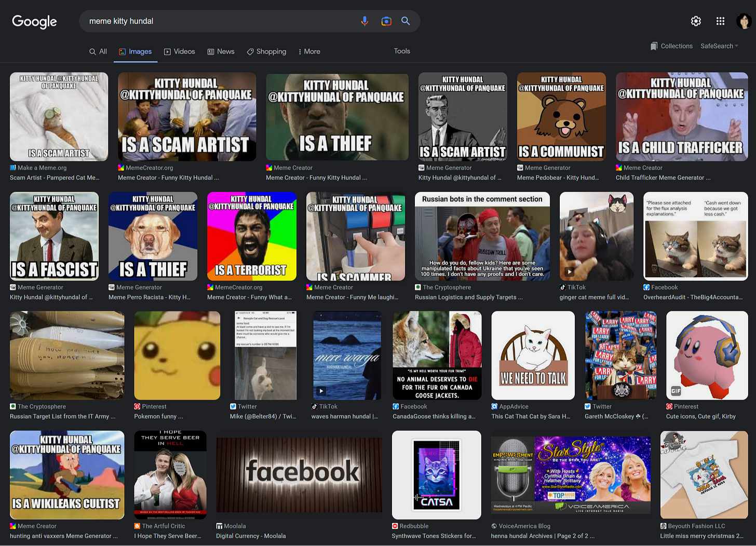Click the Google logo
Viewport: 756px width, 546px height.
pyautogui.click(x=34, y=21)
